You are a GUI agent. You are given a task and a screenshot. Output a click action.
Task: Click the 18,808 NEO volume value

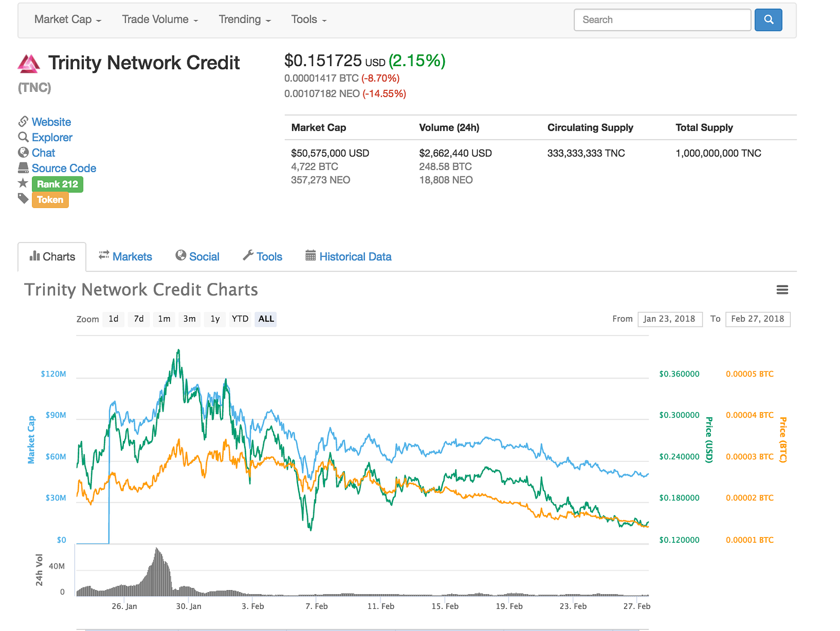point(446,180)
